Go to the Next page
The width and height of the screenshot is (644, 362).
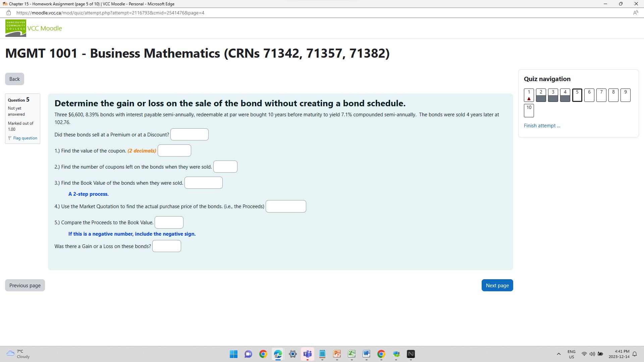tap(497, 286)
